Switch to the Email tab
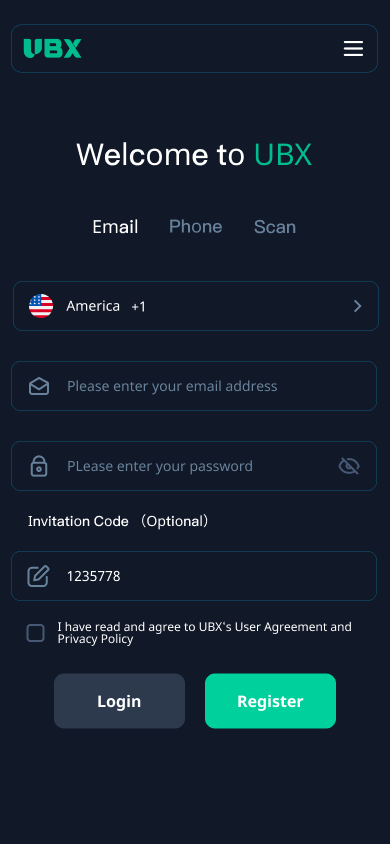 (x=115, y=227)
